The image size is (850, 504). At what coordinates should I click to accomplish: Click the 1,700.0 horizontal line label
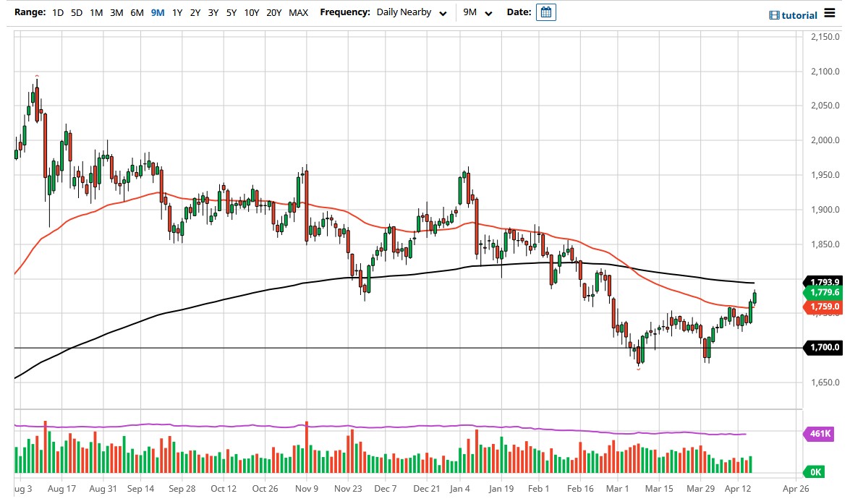click(x=825, y=347)
